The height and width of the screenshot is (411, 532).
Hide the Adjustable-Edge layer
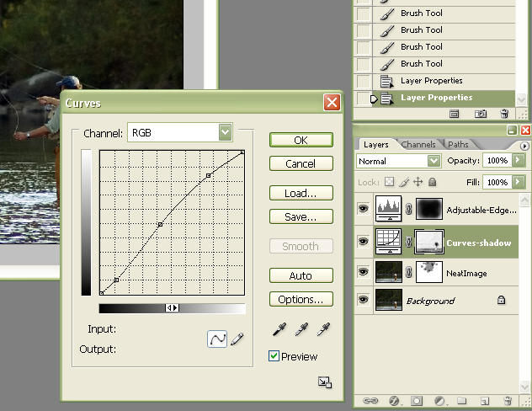coord(364,208)
